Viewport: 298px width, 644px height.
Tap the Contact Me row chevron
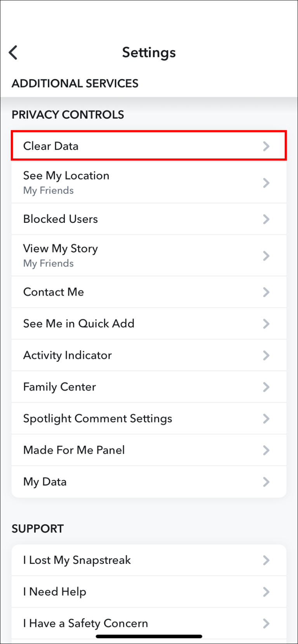click(266, 292)
